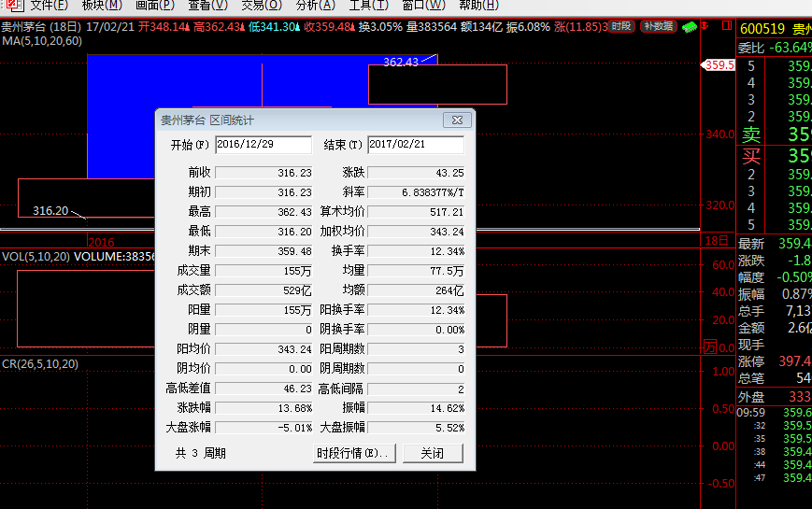Click the 关闭 button in dialog

[x=433, y=453]
